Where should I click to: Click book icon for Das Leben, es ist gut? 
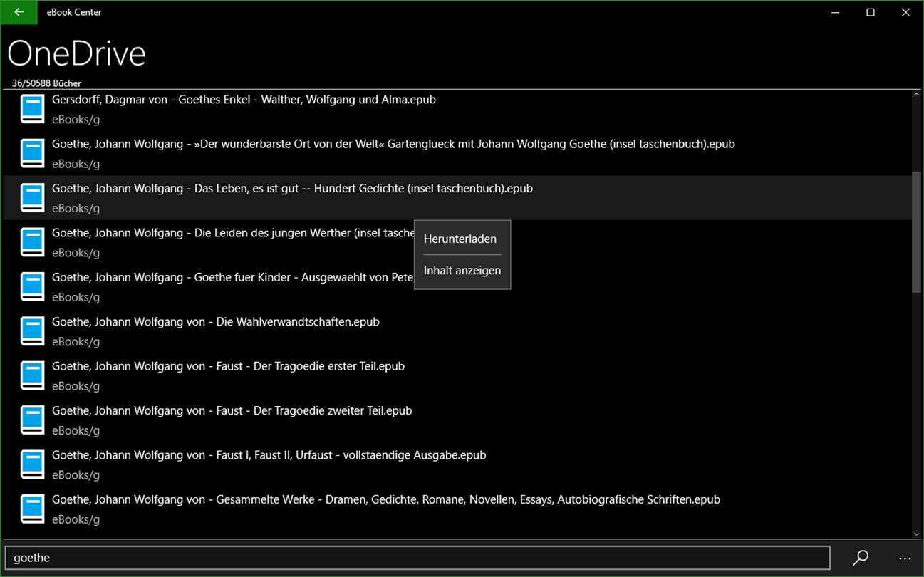[x=32, y=198]
